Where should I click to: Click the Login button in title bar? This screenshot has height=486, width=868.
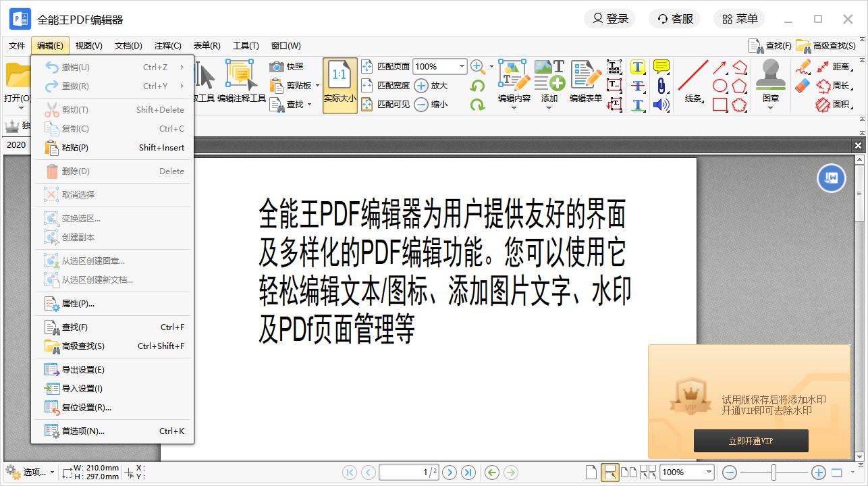pyautogui.click(x=611, y=19)
